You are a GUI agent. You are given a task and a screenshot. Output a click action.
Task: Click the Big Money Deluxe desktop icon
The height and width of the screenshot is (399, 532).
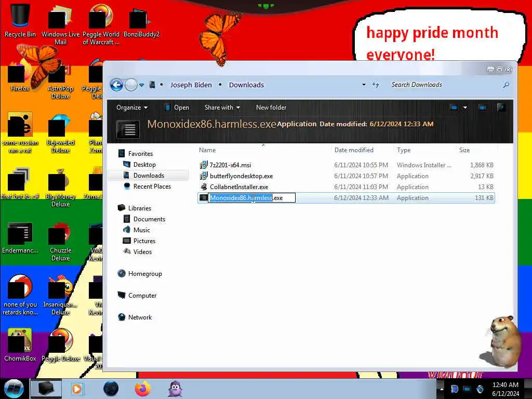[x=60, y=188]
